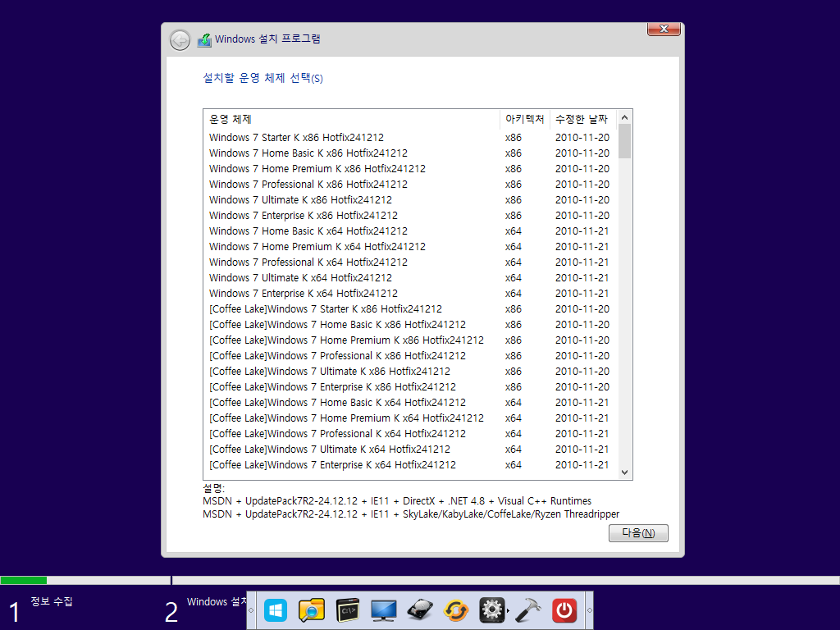
Task: Open the hard disk dock icon
Action: tap(419, 610)
